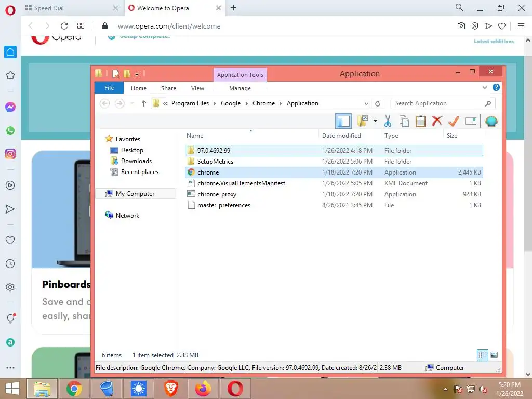Screen dimensions: 532x399
Task: Open Opera history clock icon
Action: 10,263
